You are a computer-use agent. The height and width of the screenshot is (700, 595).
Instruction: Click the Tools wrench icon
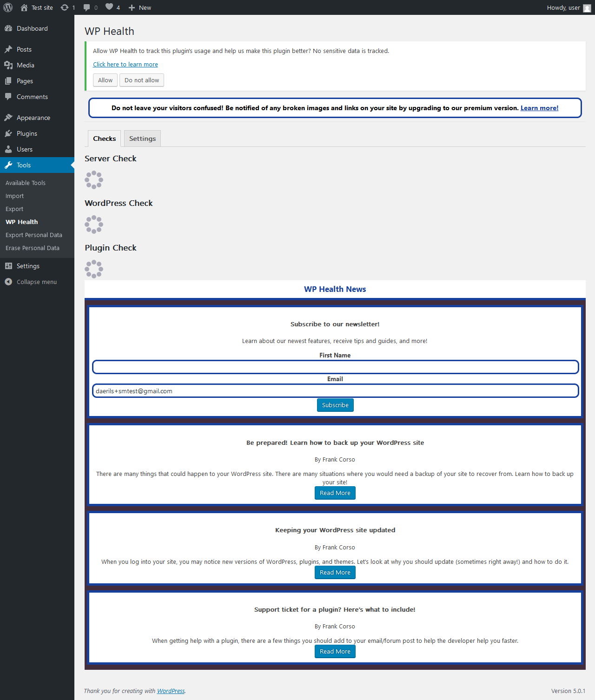(x=8, y=165)
